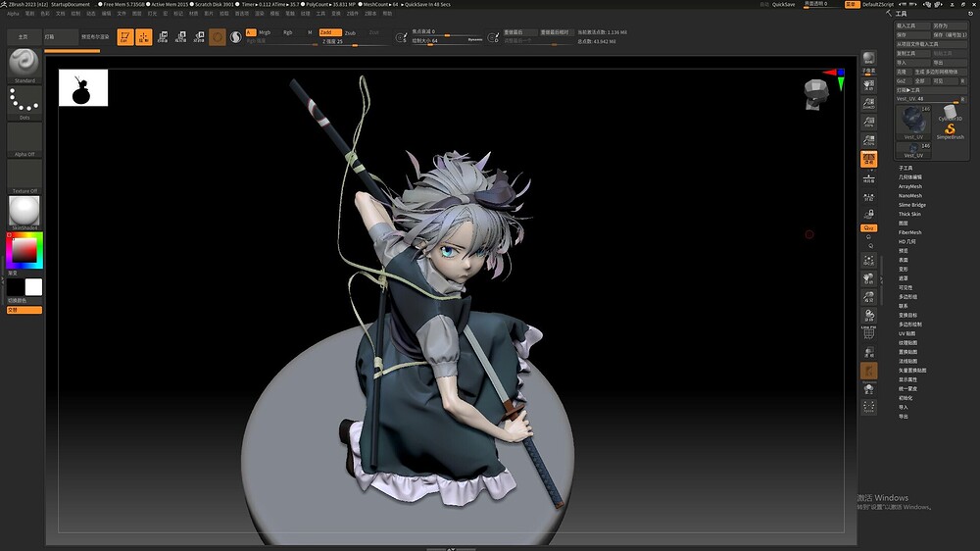Click the silhouette thumbnail preview

[83, 87]
